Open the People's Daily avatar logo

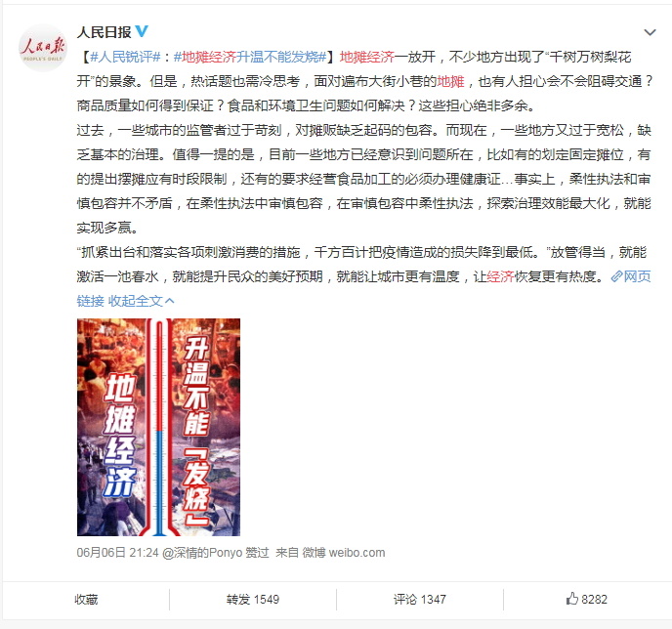point(42,48)
